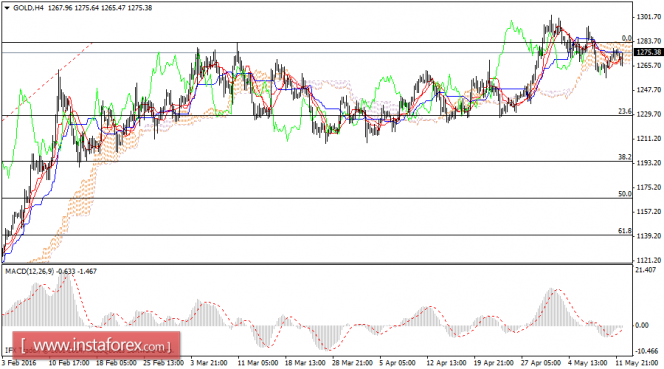This screenshot has width=664, height=369.
Task: Select the 0.0 Fibonacci level label
Action: point(626,38)
